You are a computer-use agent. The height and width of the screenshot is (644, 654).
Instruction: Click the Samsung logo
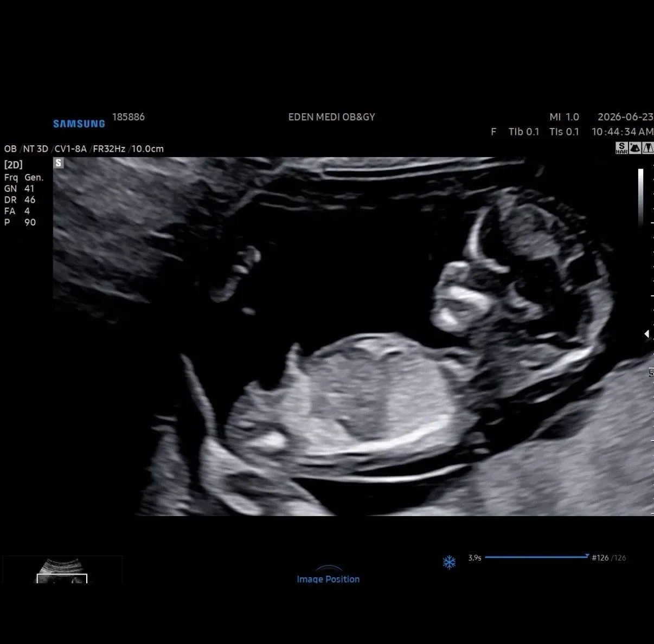[79, 124]
